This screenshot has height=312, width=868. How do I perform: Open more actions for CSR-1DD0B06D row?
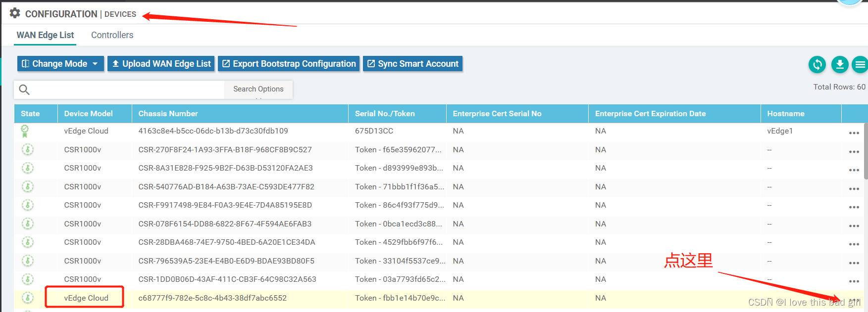pos(854,281)
